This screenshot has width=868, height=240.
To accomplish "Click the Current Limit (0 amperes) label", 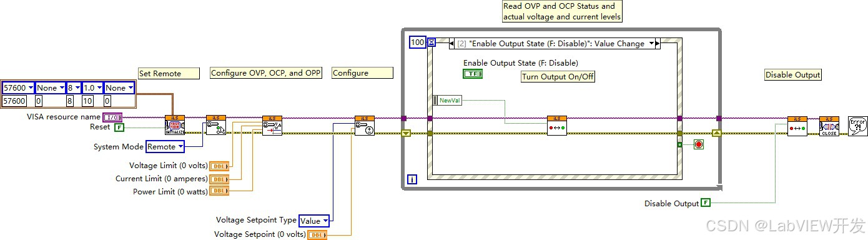I will [x=161, y=179].
